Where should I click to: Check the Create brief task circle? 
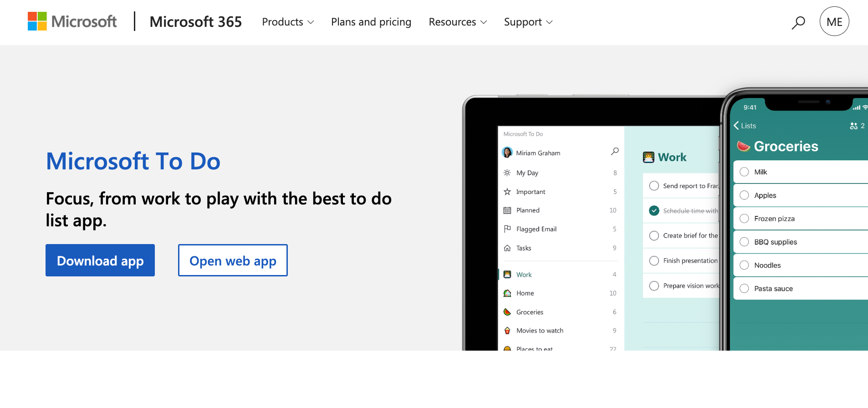click(x=654, y=235)
